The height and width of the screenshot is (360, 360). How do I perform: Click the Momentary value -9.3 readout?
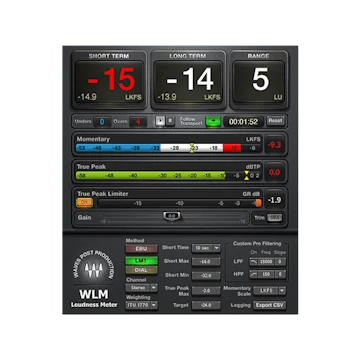click(x=275, y=145)
